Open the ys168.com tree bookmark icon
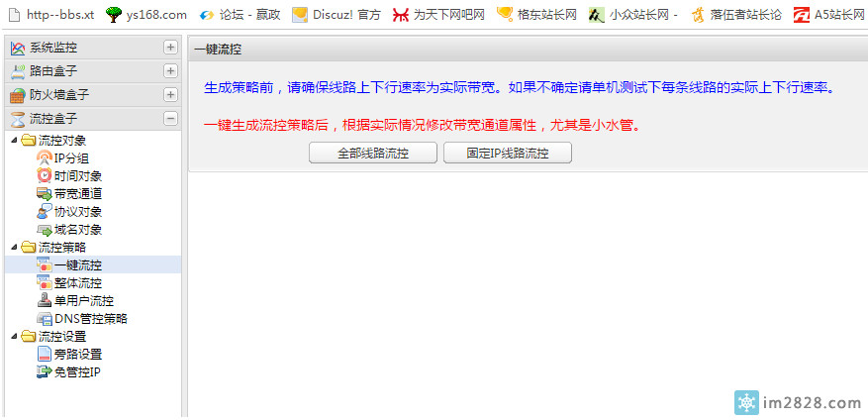Image resolution: width=868 pixels, height=420 pixels. [114, 15]
